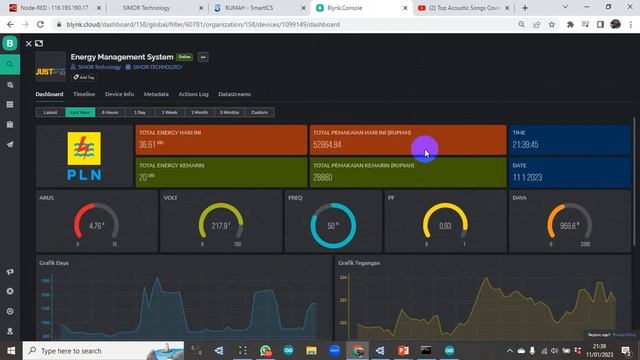This screenshot has width=640, height=360.
Task: Click the TIME widget value
Action: (x=525, y=144)
